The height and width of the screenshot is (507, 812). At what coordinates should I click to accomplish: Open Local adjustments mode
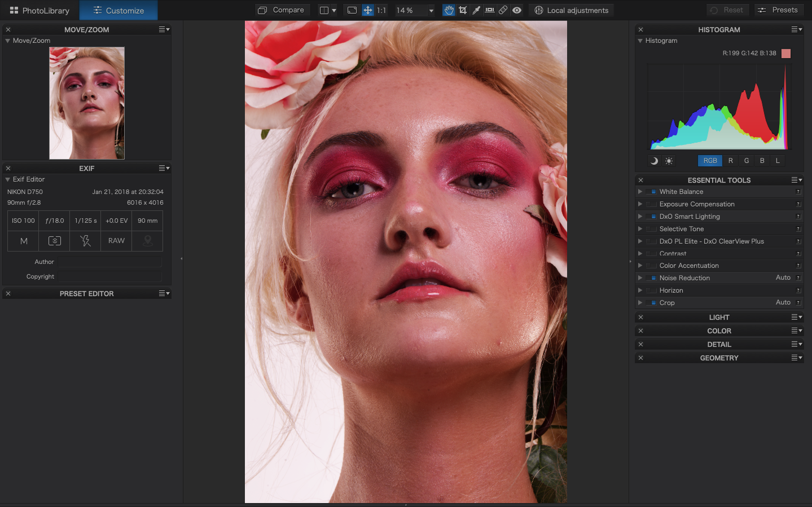[571, 10]
